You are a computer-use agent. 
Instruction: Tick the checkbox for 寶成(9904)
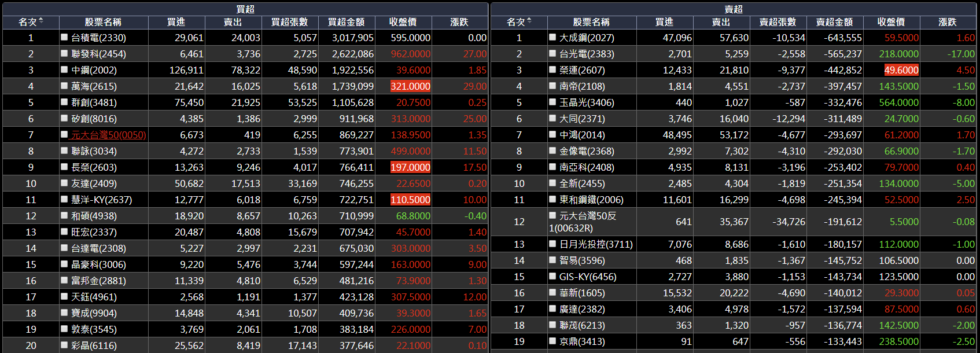[64, 312]
